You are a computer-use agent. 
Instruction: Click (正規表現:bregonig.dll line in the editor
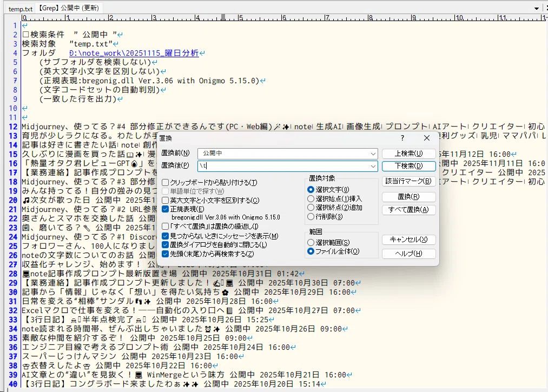[x=153, y=81]
